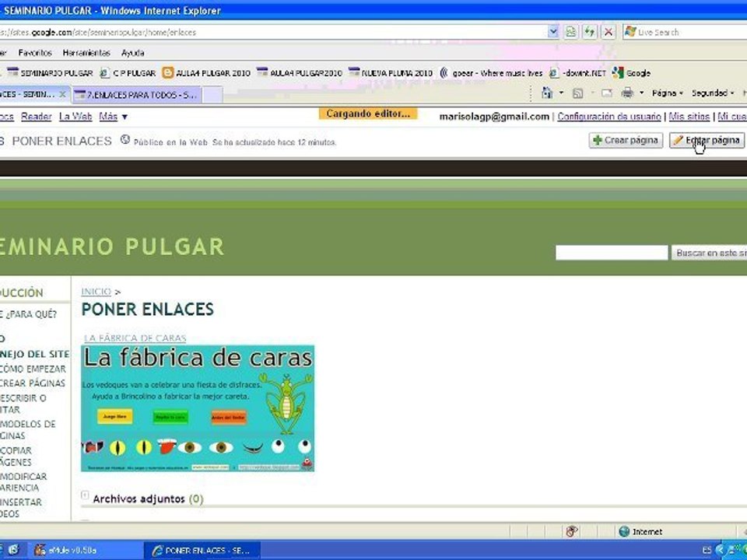The width and height of the screenshot is (747, 560).
Task: Open goear Where music lives bookmark
Action: pyautogui.click(x=491, y=73)
